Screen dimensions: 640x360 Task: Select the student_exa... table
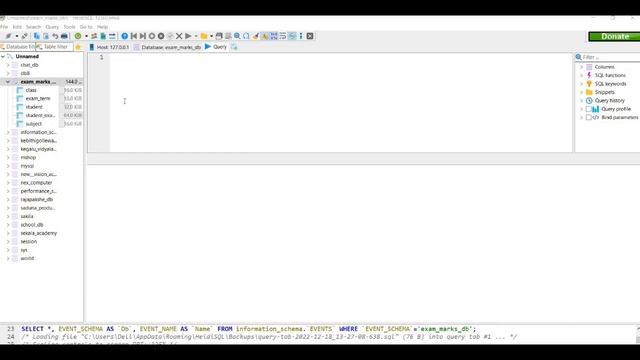40,116
